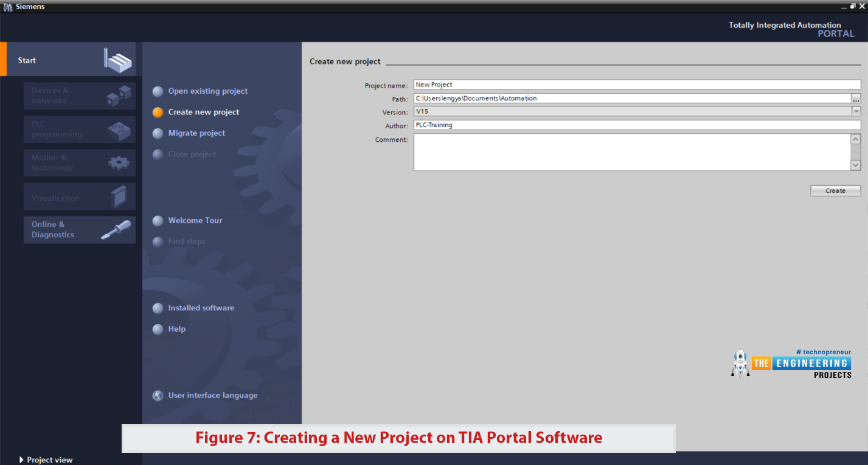Switch to Project view
868x465 pixels.
pos(50,460)
